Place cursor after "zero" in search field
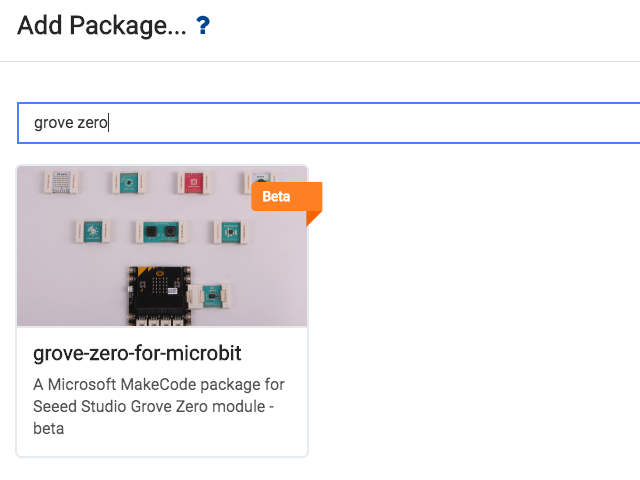This screenshot has width=640, height=480. 108,123
